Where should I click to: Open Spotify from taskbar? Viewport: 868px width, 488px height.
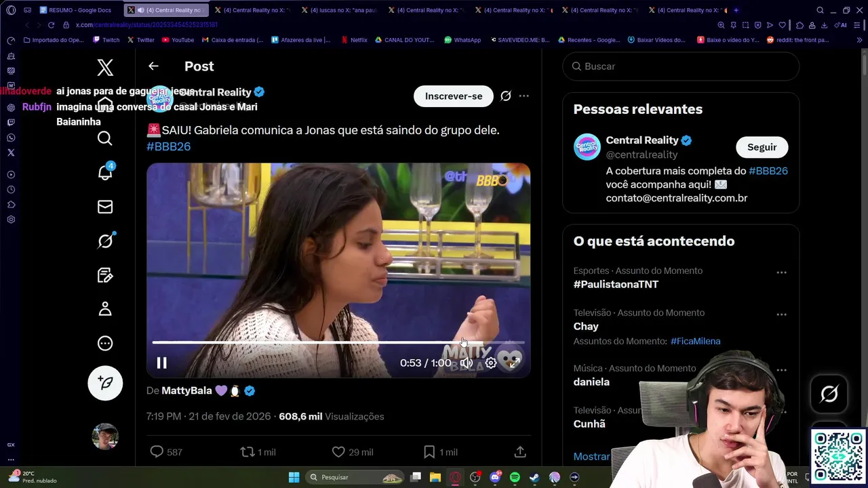click(515, 477)
